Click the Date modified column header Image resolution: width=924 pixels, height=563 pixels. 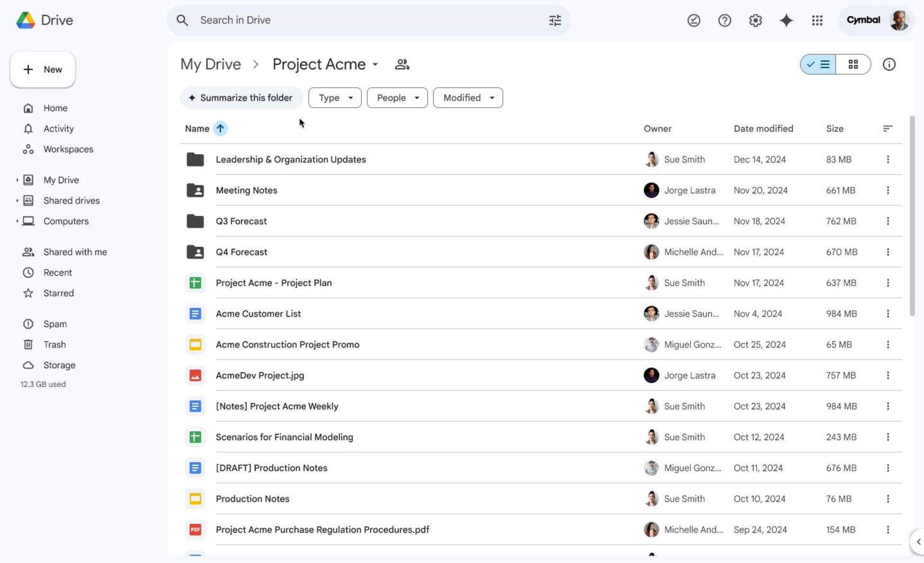(763, 128)
